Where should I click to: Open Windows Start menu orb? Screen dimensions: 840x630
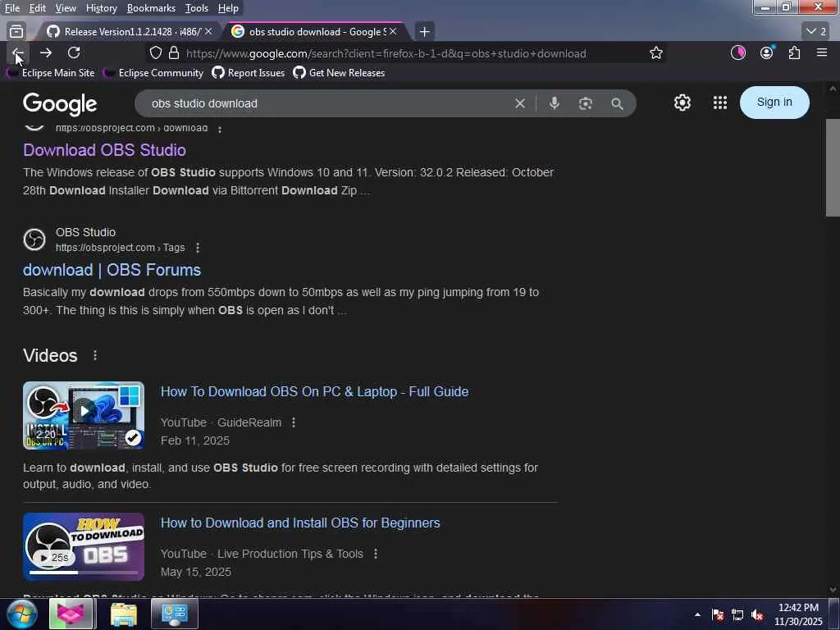click(21, 614)
